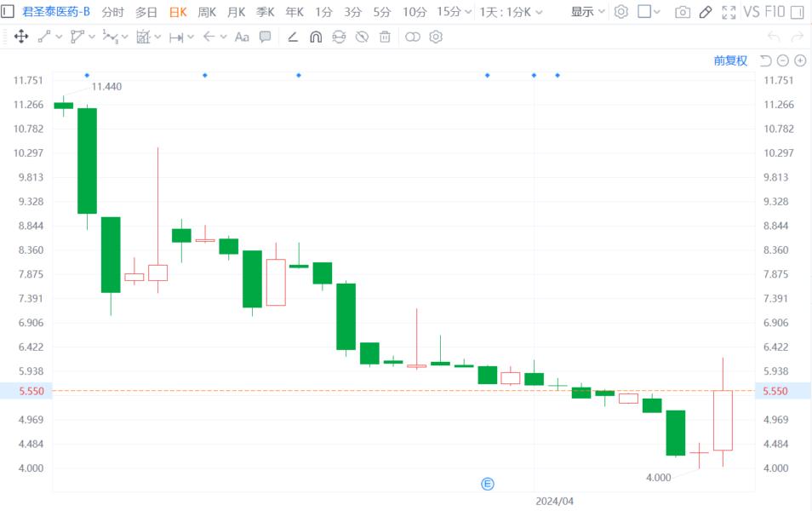Hide all drawings with eye-slash icon

(x=362, y=37)
